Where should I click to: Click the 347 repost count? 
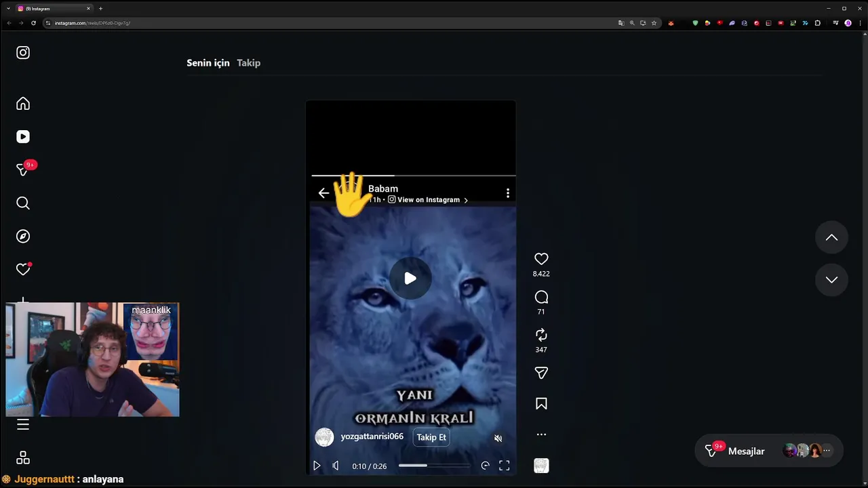click(x=541, y=350)
